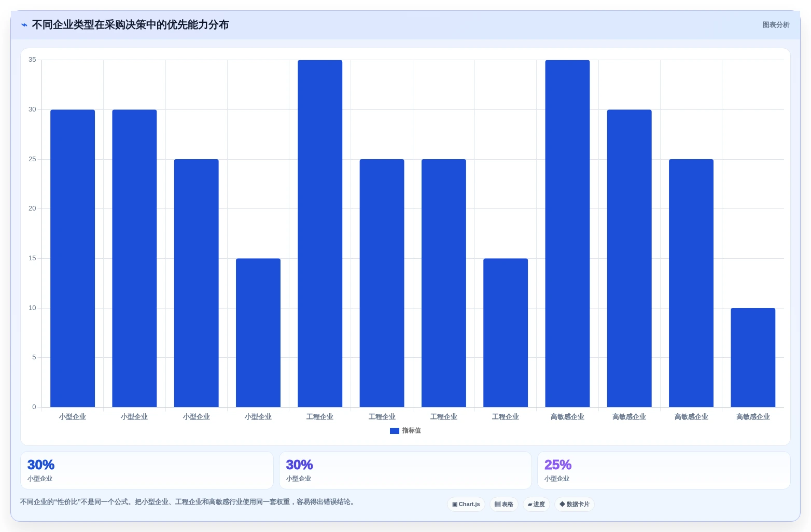
Task: Click the 指标值 legend text
Action: 412,431
